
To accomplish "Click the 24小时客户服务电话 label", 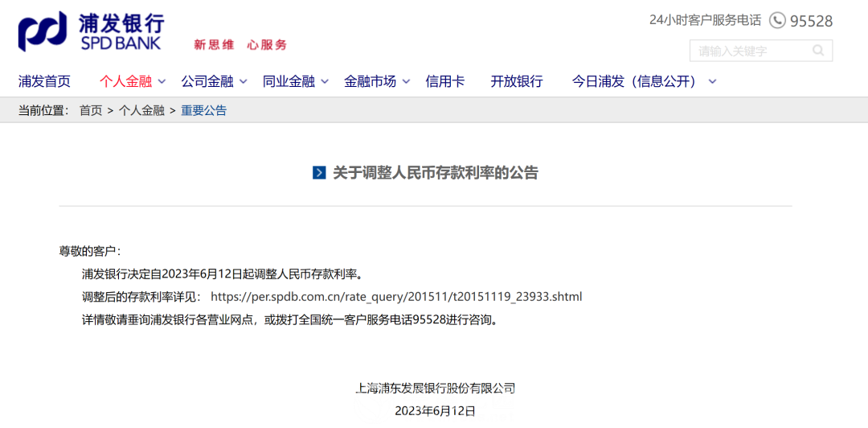I will 706,20.
